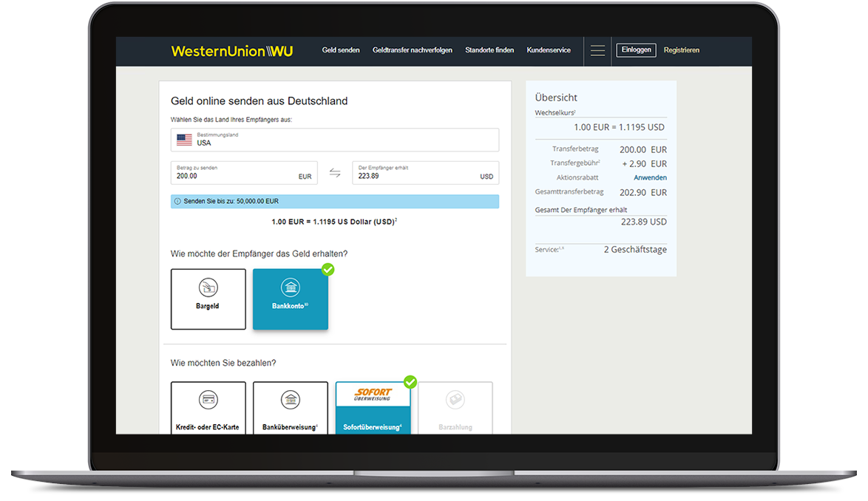This screenshot has height=501, width=868.
Task: Click the Sofort Überweisung logo
Action: [373, 395]
